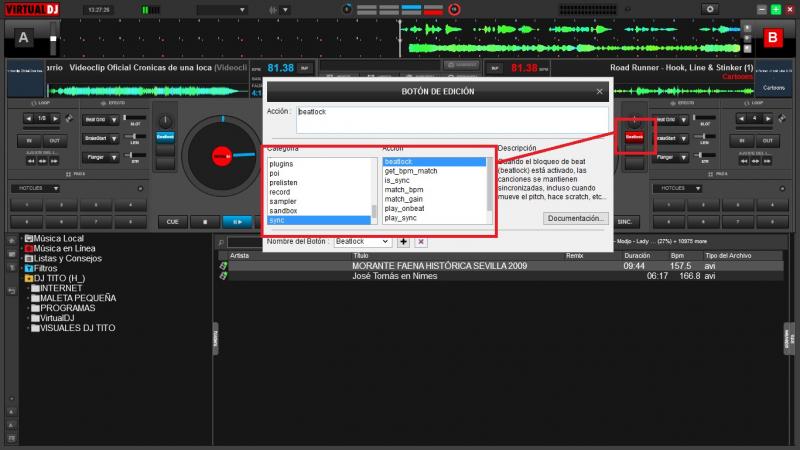This screenshot has width=800, height=450.
Task: Select match_gain action
Action: tap(404, 199)
